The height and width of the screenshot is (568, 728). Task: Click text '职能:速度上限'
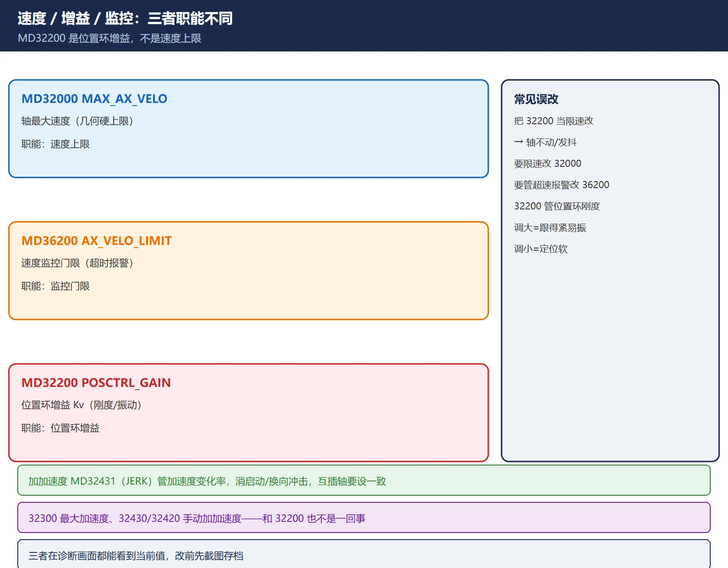pos(55,144)
